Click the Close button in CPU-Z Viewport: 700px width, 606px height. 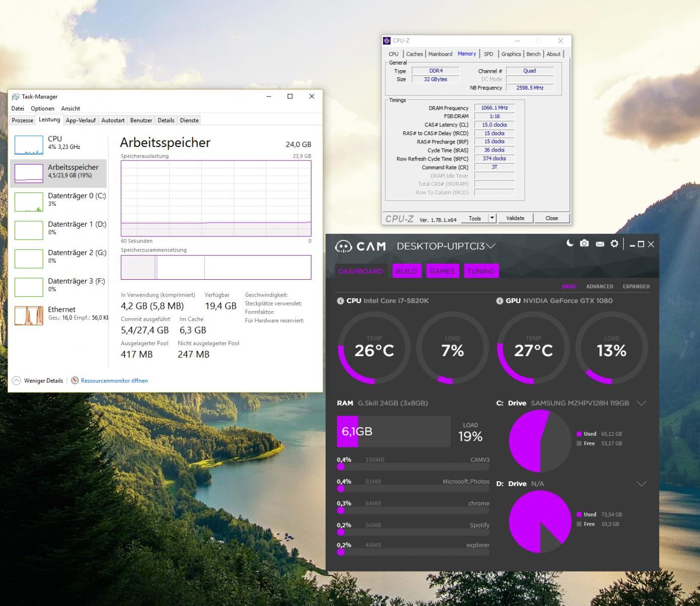[552, 218]
